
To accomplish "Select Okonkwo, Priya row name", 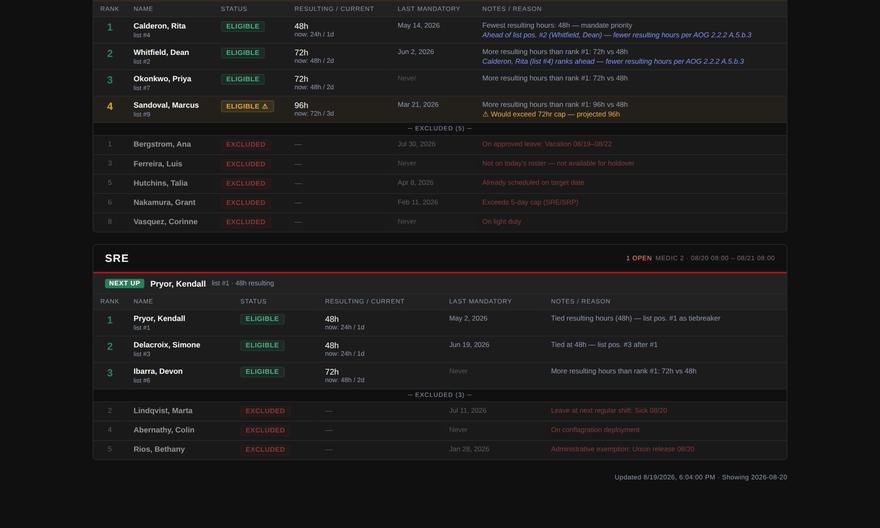I will click(162, 79).
